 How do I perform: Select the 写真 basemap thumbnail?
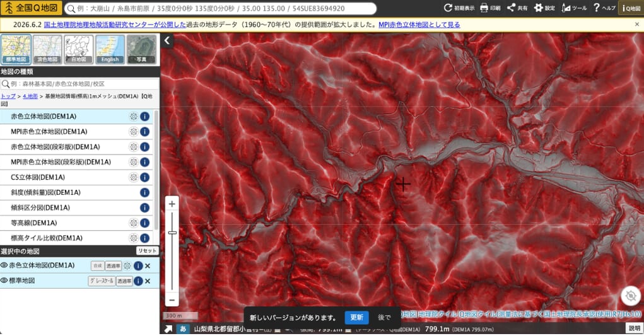pyautogui.click(x=141, y=49)
